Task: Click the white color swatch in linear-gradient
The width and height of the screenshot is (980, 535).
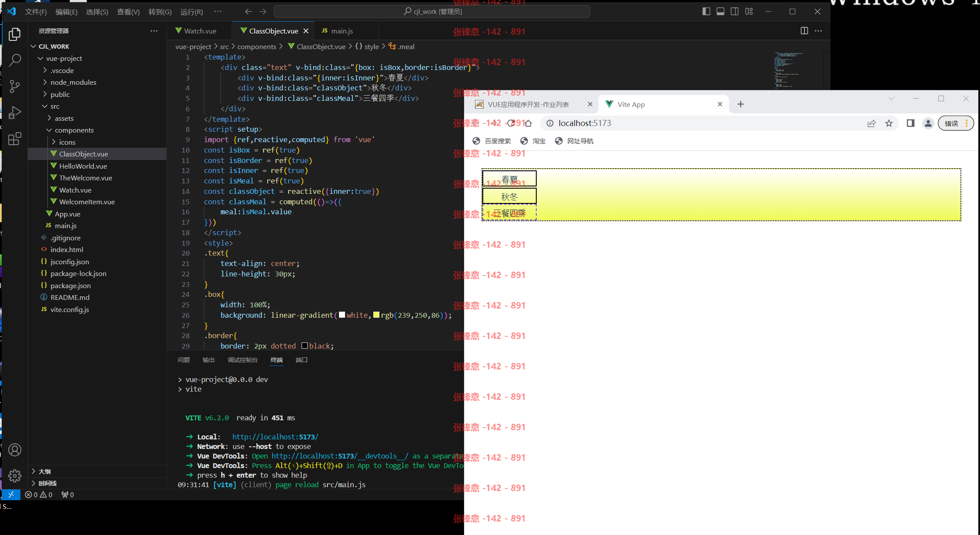Action: click(x=342, y=315)
